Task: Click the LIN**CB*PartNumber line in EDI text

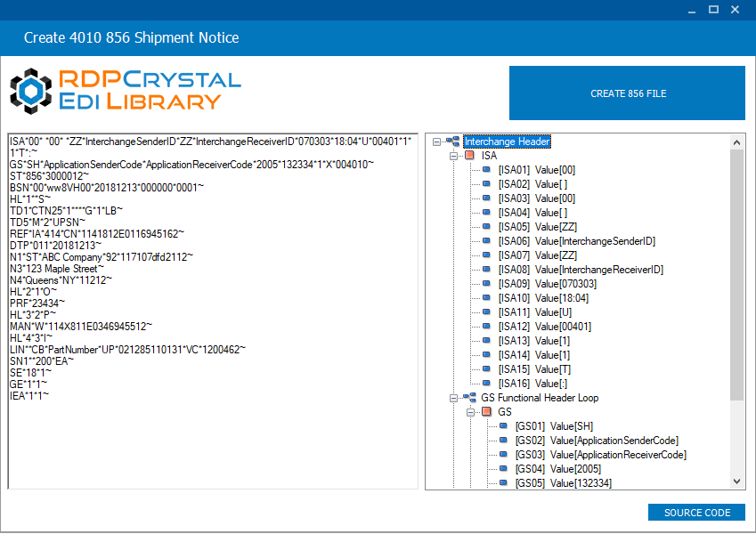Action: tap(127, 350)
